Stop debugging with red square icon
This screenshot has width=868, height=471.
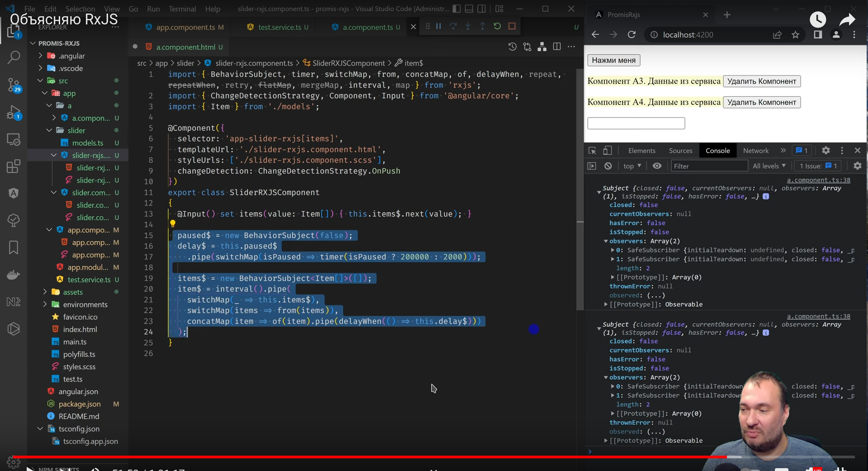pos(512,26)
